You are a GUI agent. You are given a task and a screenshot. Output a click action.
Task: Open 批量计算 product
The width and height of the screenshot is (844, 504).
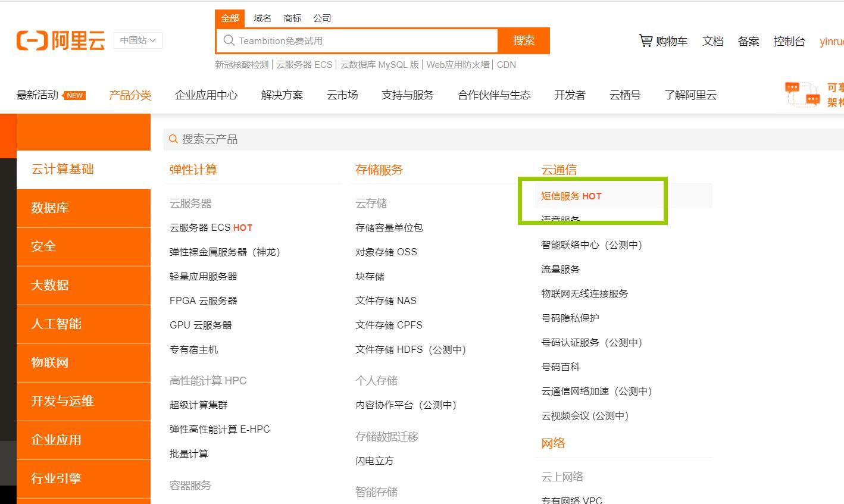(x=189, y=453)
